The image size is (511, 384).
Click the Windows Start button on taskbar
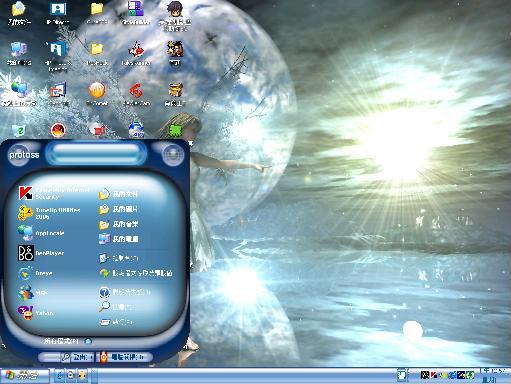pyautogui.click(x=25, y=376)
